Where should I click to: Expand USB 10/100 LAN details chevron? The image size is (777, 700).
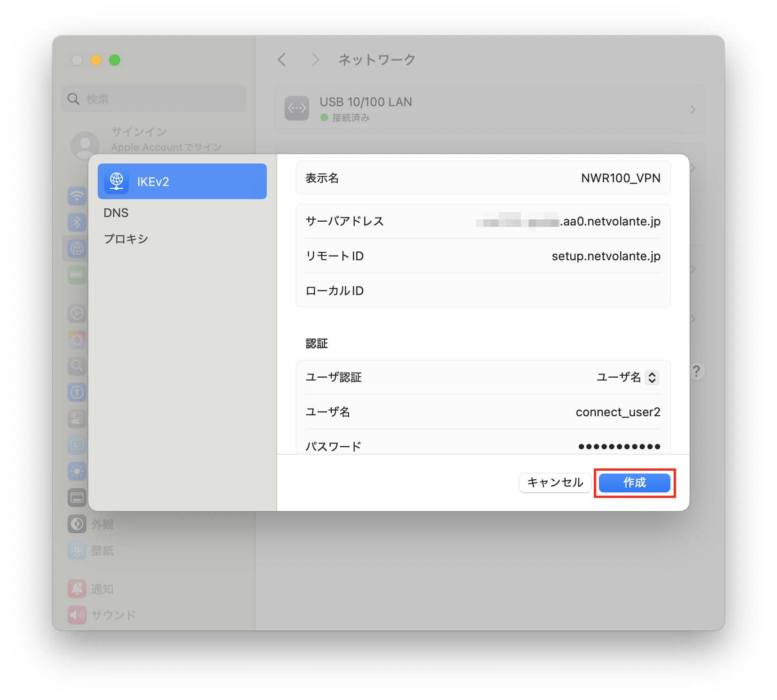[692, 109]
